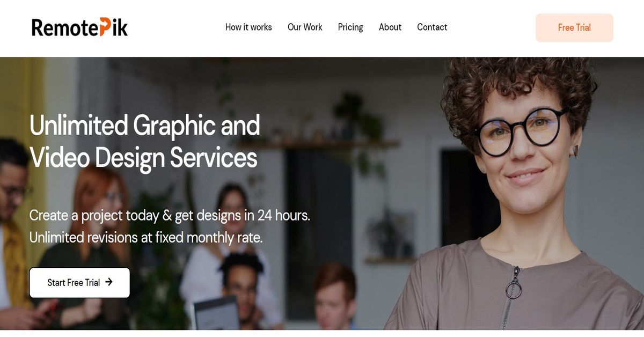
Task: Open the Contact page link
Action: pos(432,27)
